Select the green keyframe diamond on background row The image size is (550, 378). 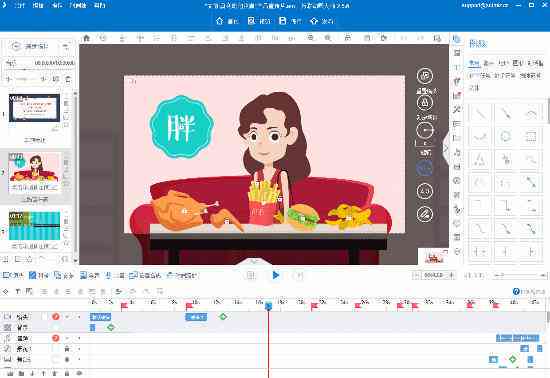coord(111,328)
